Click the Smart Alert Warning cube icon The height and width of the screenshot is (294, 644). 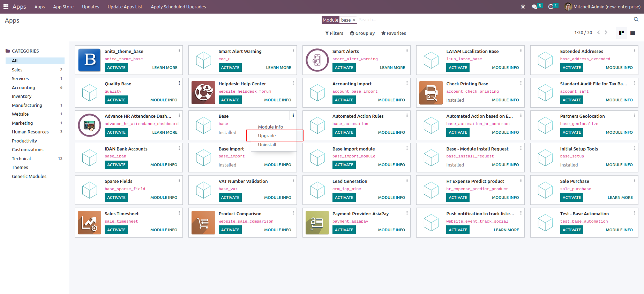(x=203, y=60)
